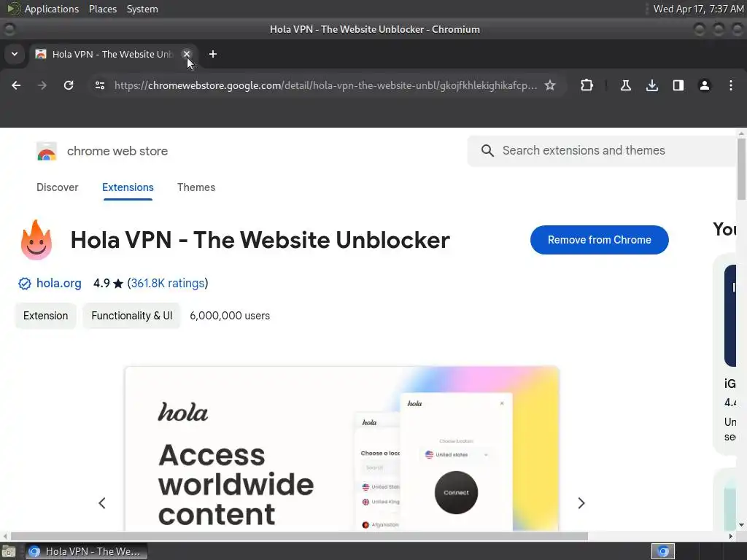Open the Downloads icon in toolbar
Screen dimensions: 747x560
click(x=652, y=85)
